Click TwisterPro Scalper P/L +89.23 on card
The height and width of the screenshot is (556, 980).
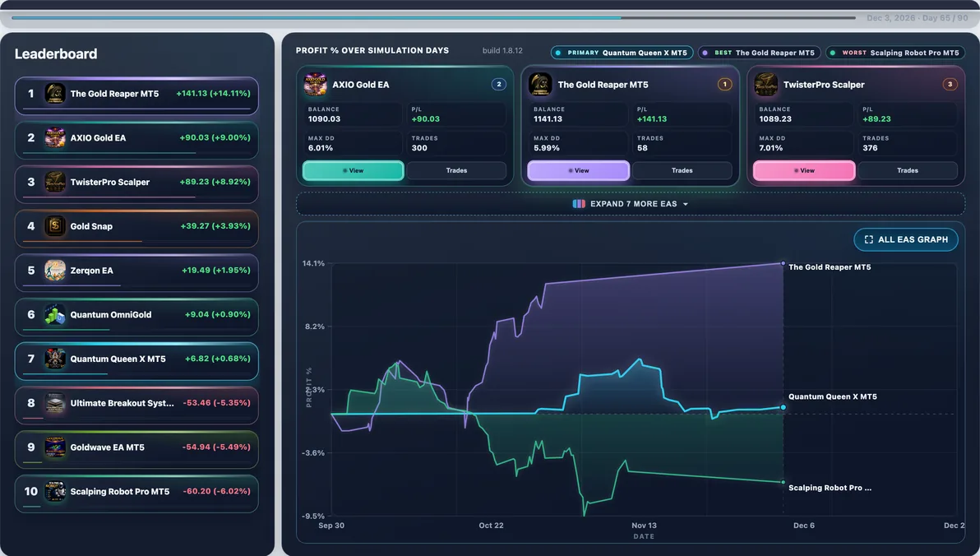pos(877,118)
